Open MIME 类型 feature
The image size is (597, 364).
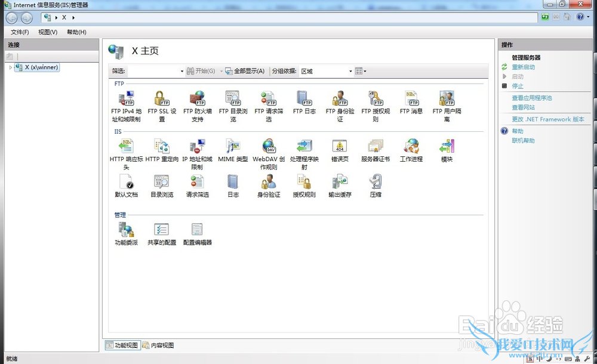click(233, 150)
